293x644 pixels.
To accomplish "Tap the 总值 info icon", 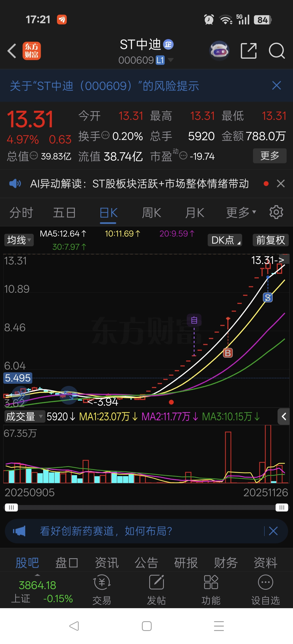I will coord(34,156).
